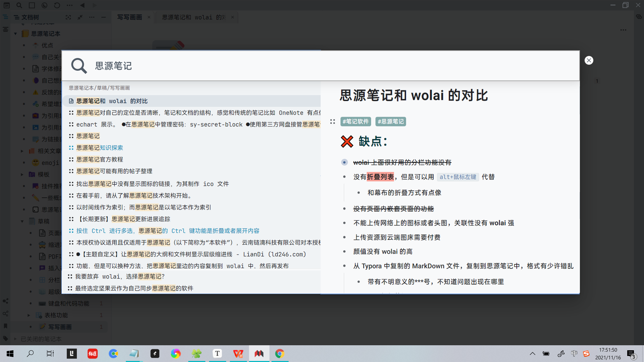
Task: Click the daily note calendar icon
Action: [x=6, y=5]
